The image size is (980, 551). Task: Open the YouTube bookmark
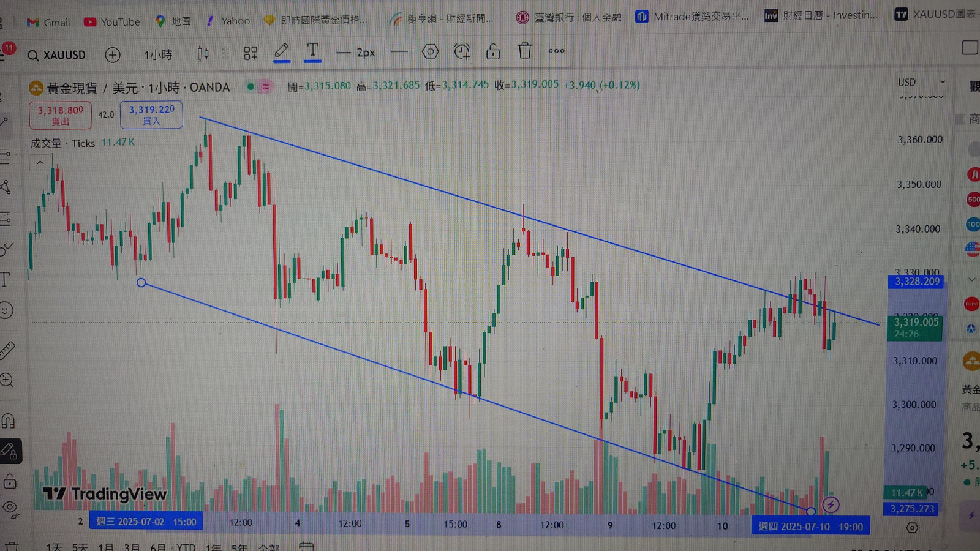pos(111,22)
